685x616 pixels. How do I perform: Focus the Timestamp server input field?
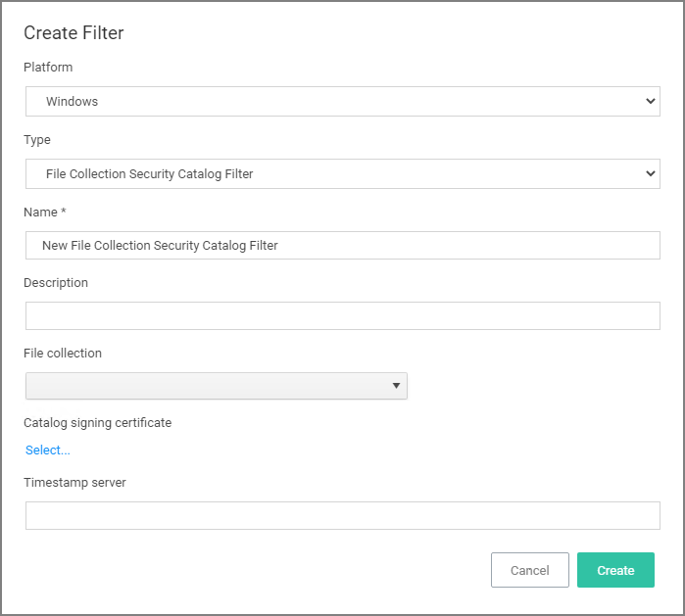(343, 515)
